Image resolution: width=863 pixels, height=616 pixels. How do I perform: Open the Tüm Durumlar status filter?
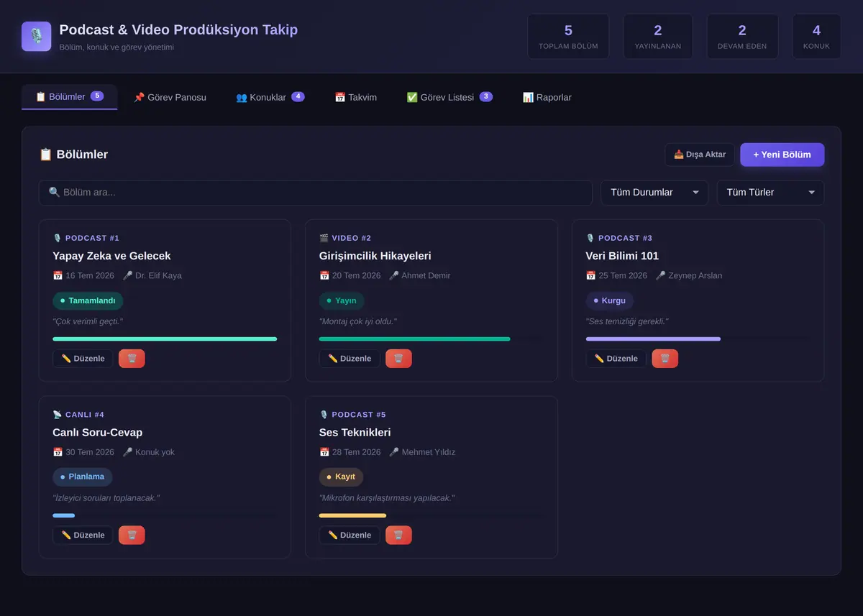pyautogui.click(x=654, y=193)
